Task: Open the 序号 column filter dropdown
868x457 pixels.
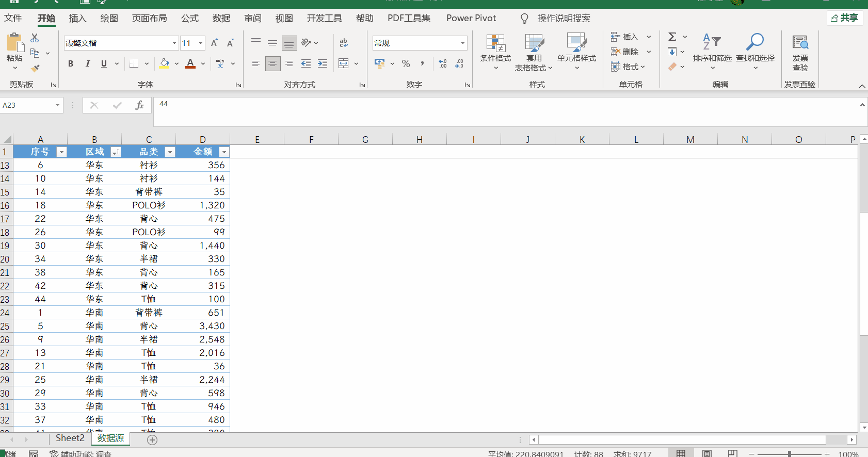Action: (x=61, y=152)
